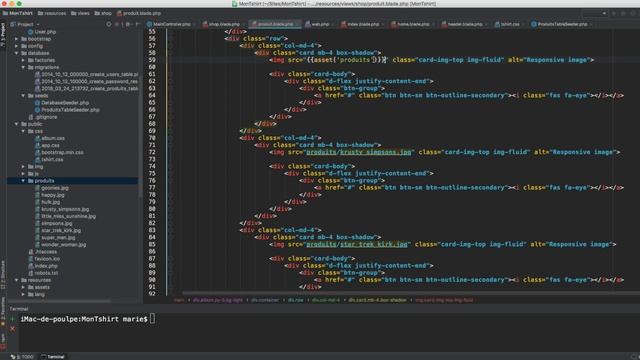Image resolution: width=640 pixels, height=360 pixels.
Task: Collapse the migrations folder
Action: click(x=23, y=67)
